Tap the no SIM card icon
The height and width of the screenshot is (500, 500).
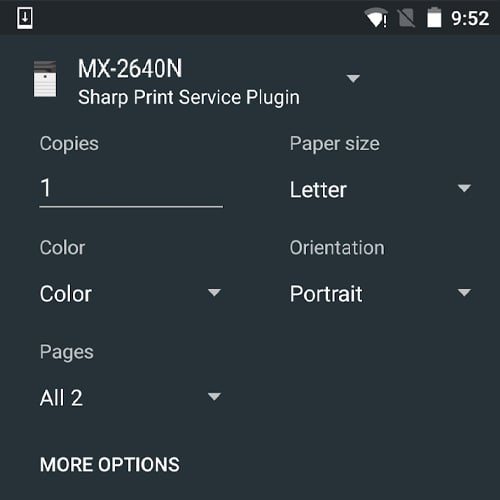pos(406,18)
